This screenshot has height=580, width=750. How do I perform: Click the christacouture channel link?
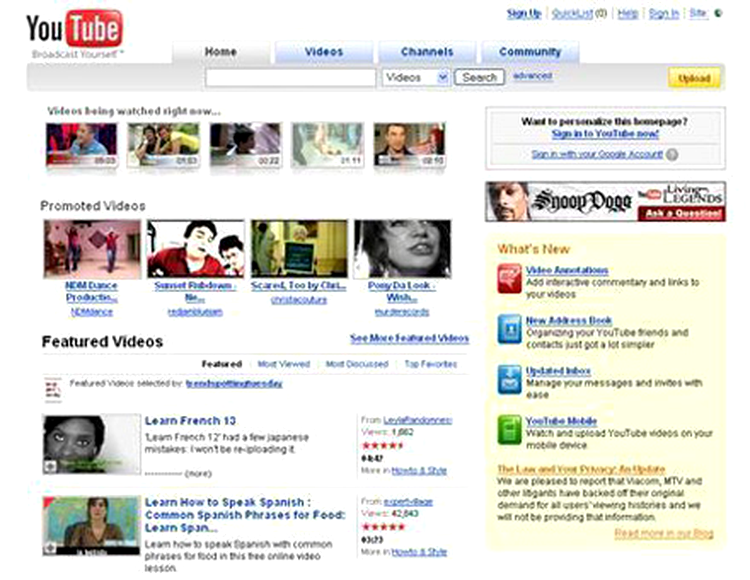click(x=298, y=300)
